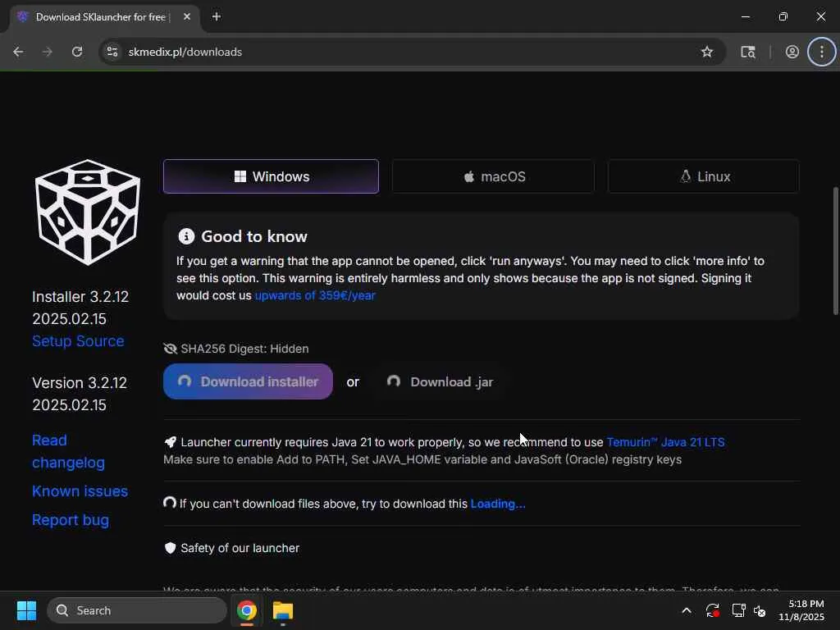The height and width of the screenshot is (630, 840).
Task: Click the address bar URL skmedix.pl/downloads
Action: (x=185, y=52)
